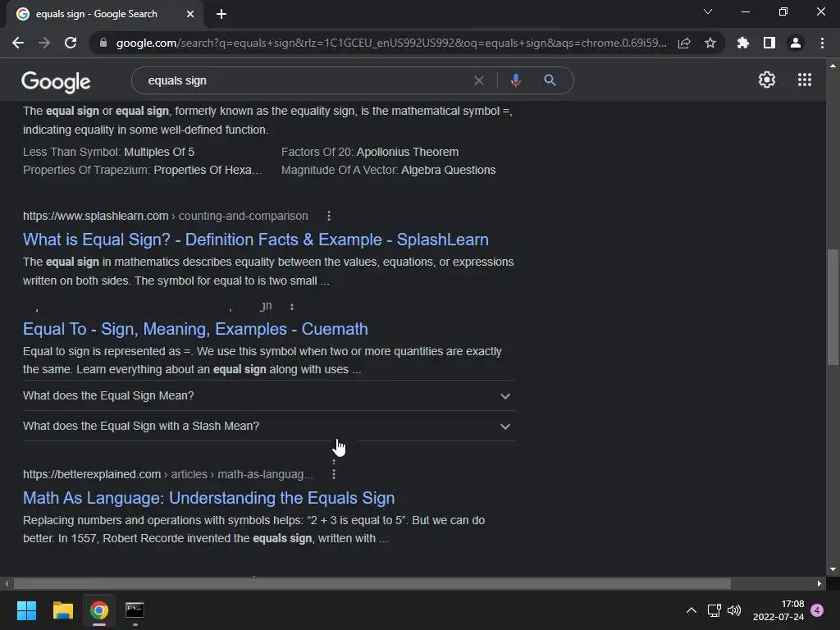Open volume control tray icon
Screen dimensions: 840x630
(x=734, y=610)
